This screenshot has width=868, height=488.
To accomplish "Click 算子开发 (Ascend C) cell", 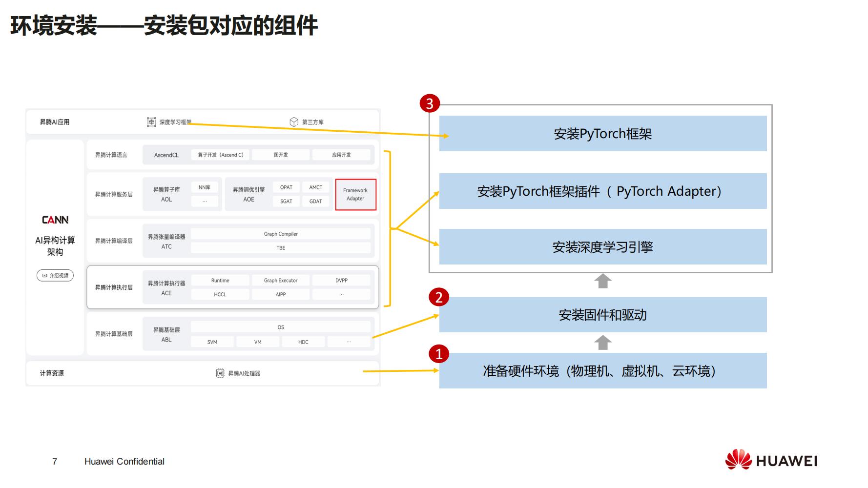I will point(220,155).
